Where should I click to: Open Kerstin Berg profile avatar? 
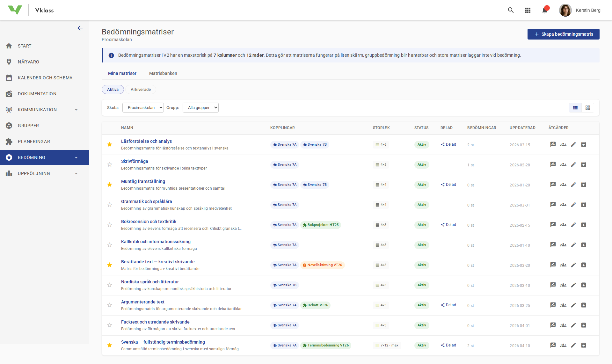click(x=565, y=10)
